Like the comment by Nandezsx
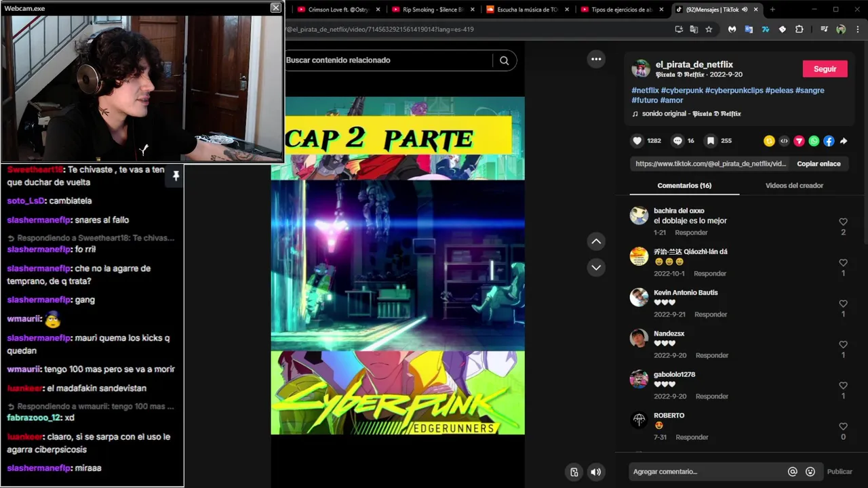 843,344
